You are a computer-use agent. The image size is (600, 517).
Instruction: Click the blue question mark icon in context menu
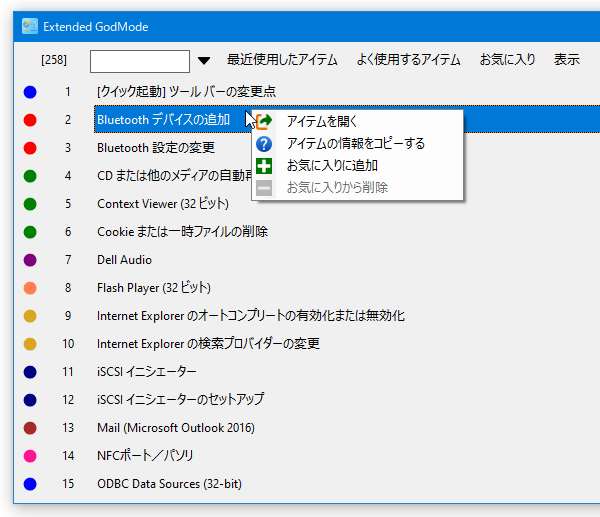(x=264, y=144)
